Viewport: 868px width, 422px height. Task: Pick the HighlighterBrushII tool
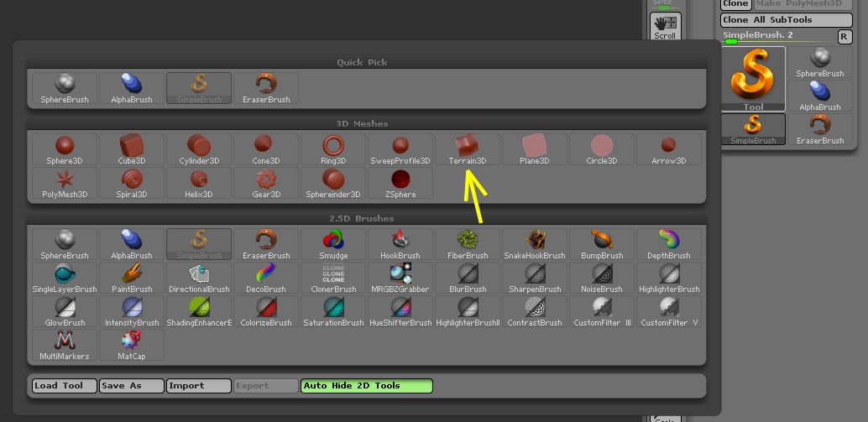tap(468, 312)
